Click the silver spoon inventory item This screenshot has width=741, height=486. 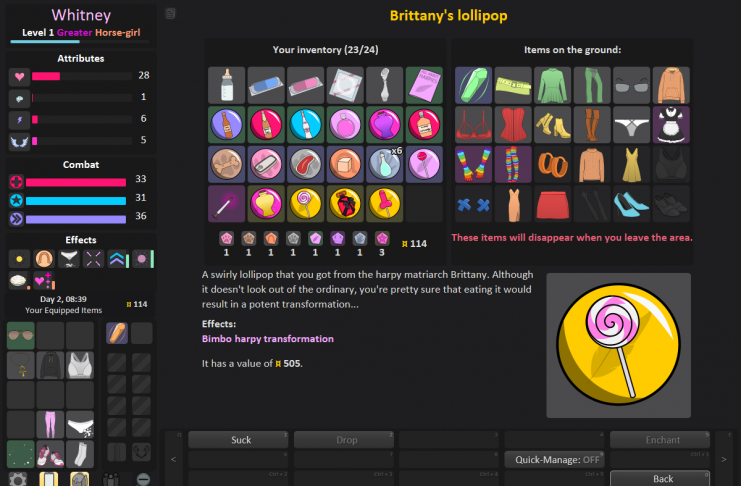385,84
